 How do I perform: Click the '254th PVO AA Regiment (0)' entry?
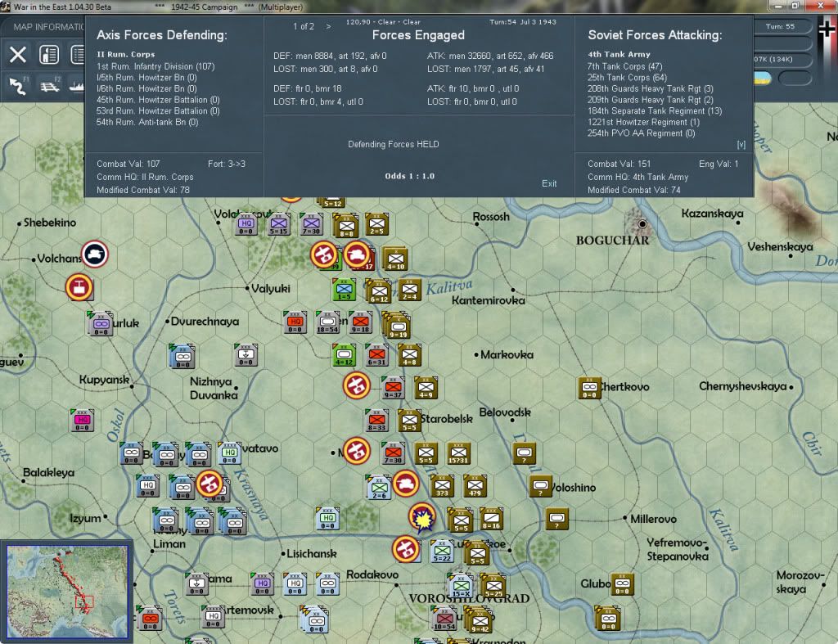(x=642, y=133)
